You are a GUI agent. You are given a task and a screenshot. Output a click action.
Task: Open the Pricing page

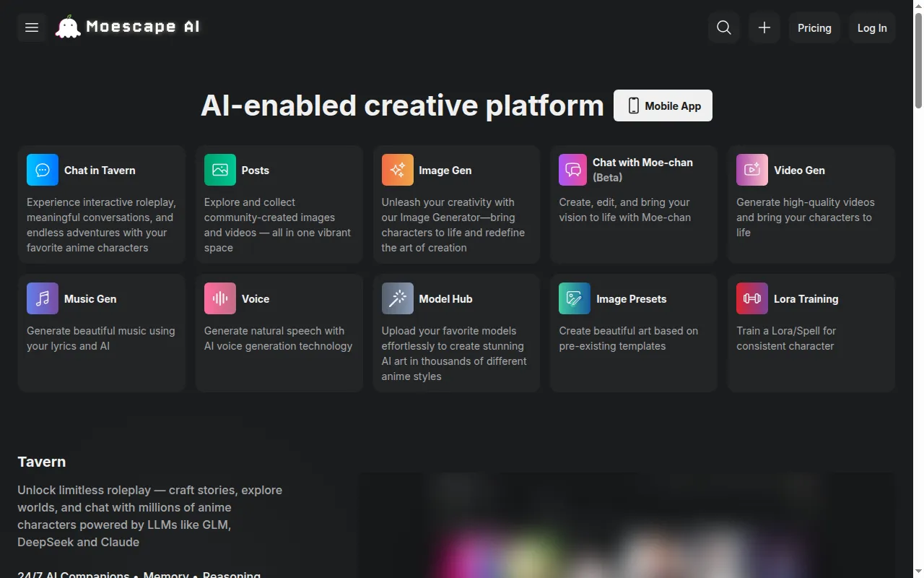(814, 27)
